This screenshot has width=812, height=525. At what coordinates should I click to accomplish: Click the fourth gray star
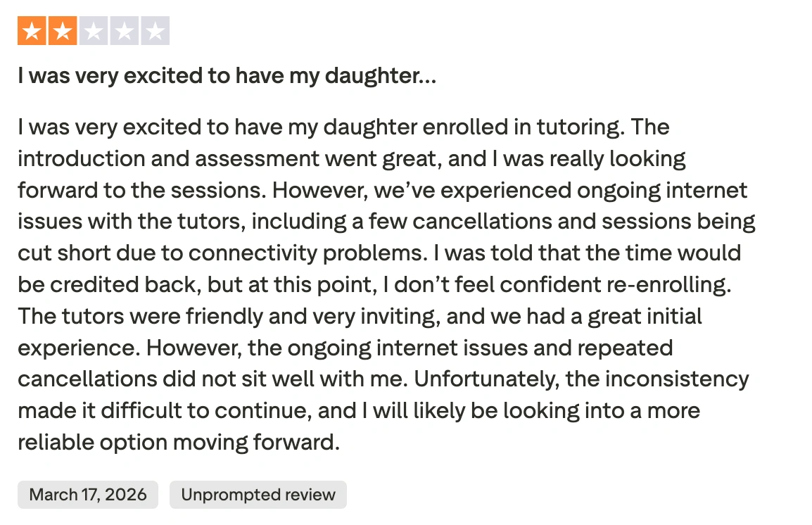(124, 30)
